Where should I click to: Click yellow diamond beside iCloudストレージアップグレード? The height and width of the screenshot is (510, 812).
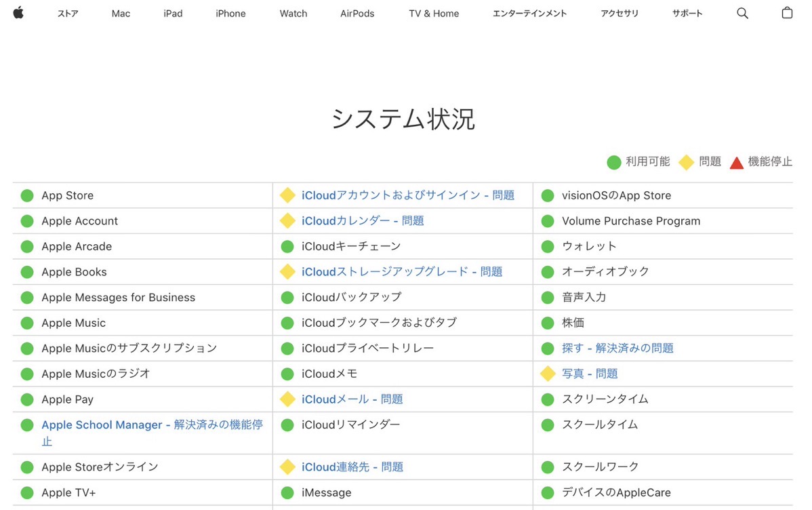[287, 271]
